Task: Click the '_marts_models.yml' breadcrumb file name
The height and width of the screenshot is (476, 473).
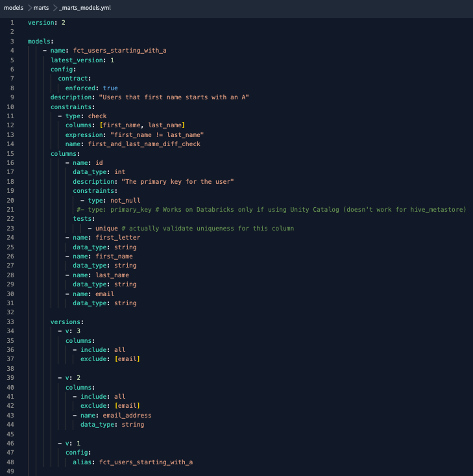Action: tap(85, 8)
